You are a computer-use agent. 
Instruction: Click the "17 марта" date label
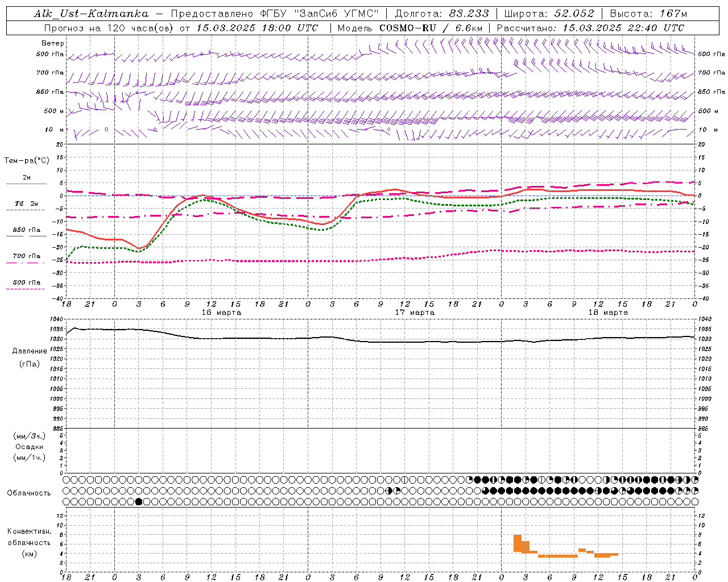coord(415,313)
